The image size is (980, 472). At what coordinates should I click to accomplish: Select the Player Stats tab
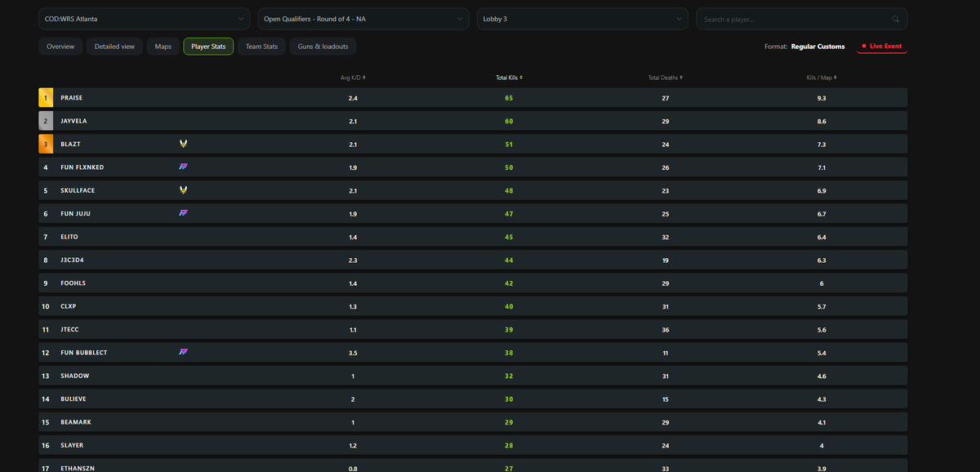tap(208, 47)
